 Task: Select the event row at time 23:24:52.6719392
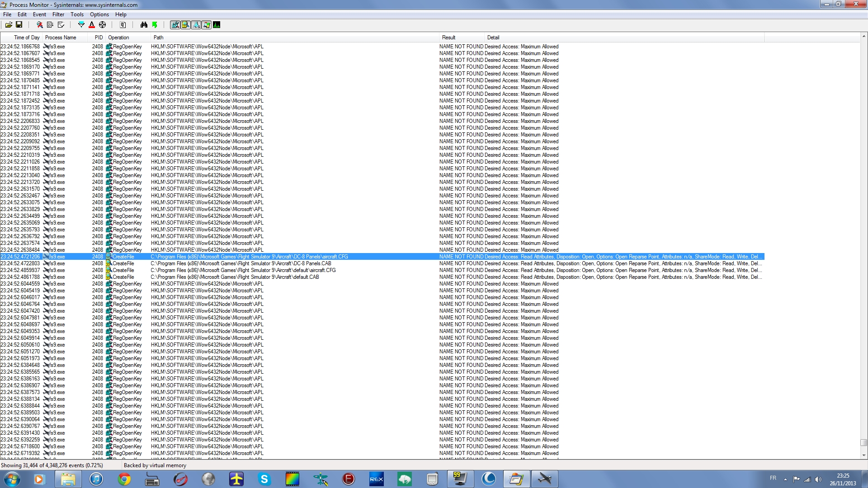tap(382, 453)
